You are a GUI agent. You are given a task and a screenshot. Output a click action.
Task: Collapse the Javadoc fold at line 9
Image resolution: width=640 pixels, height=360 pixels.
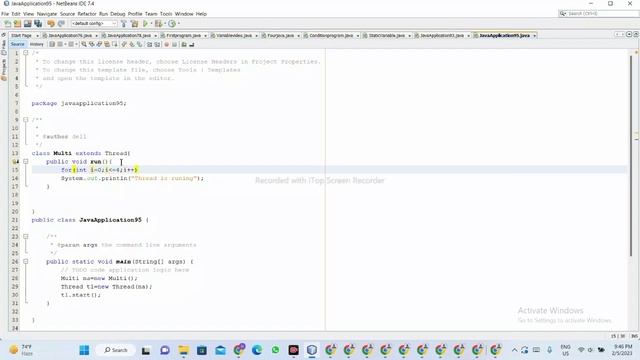(x=26, y=120)
